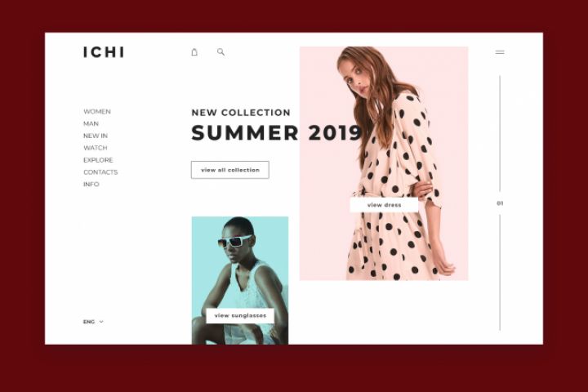Open the WOMEN menu item

point(97,111)
